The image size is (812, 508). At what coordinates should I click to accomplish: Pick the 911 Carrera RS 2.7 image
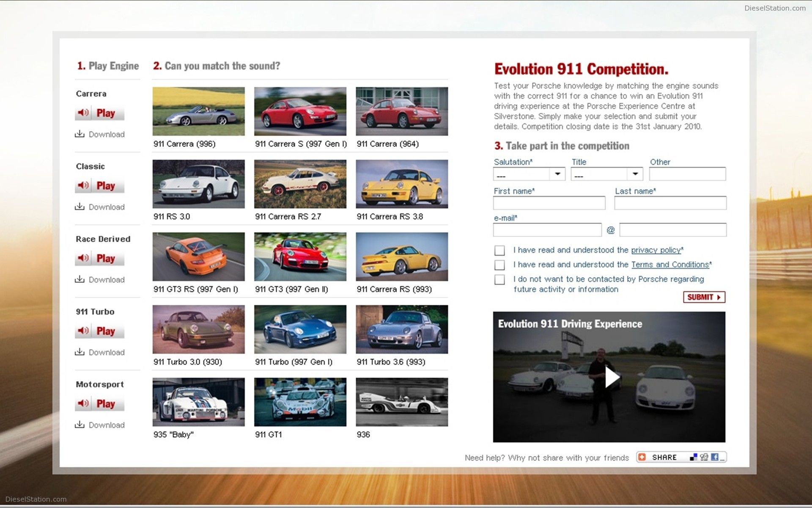[300, 184]
